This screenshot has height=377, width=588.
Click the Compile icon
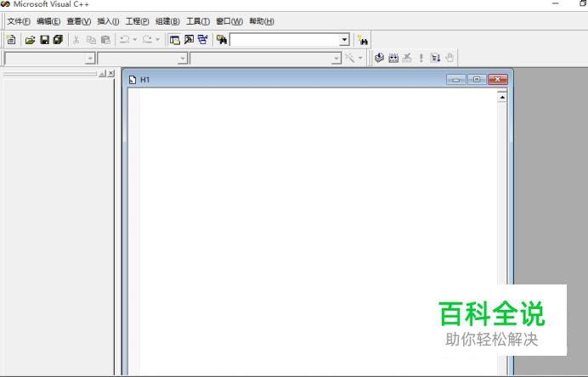[380, 58]
